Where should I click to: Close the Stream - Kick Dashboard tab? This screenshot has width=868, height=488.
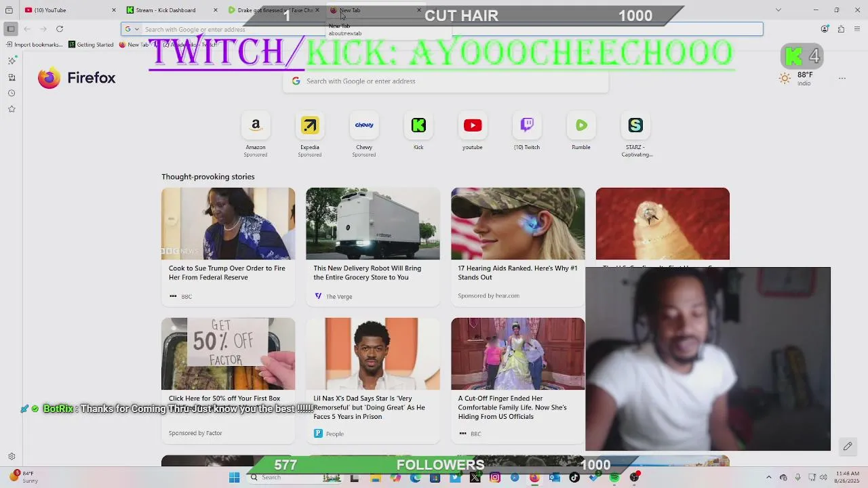(x=215, y=10)
